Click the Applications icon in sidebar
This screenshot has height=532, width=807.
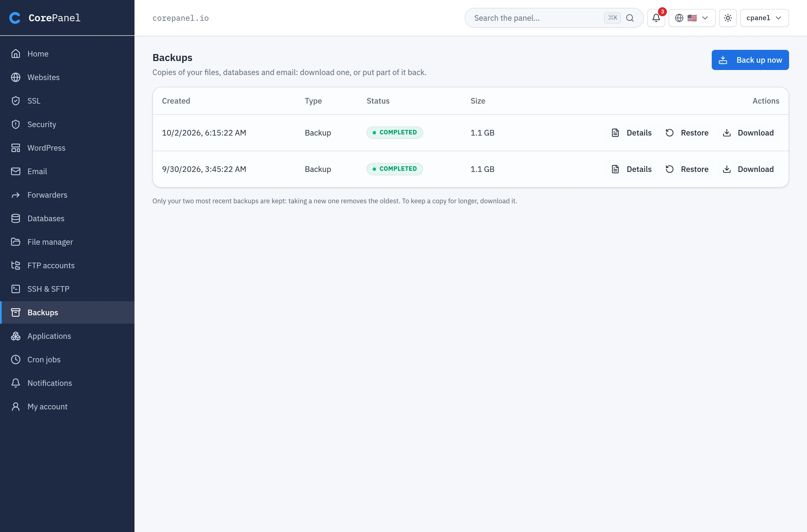coord(16,336)
